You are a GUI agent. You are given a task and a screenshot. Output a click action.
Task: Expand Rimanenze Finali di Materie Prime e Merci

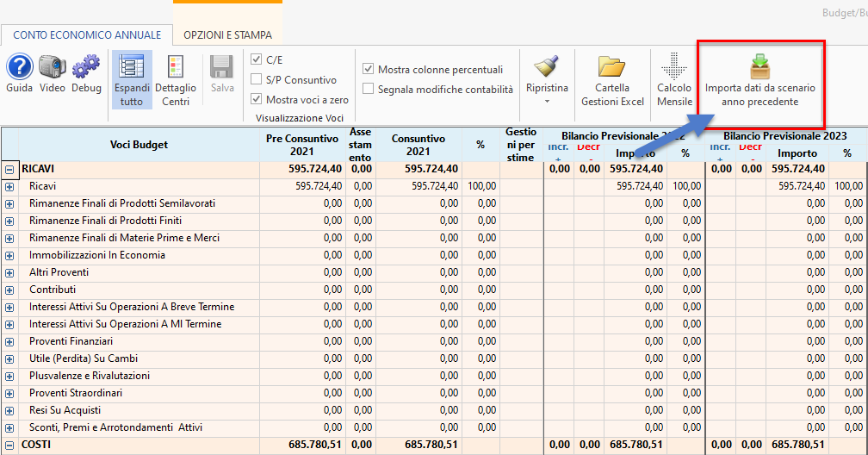point(9,239)
